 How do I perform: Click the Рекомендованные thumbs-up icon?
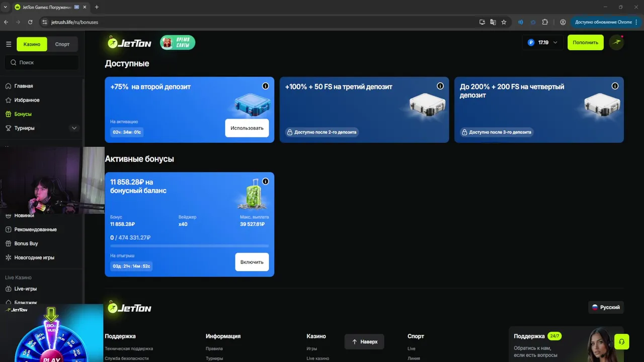coord(9,229)
